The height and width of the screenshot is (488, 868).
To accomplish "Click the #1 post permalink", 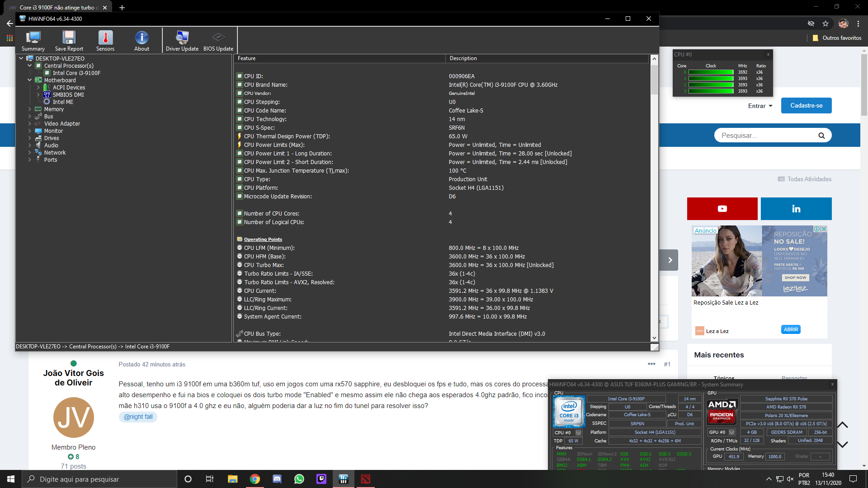I will [x=667, y=364].
